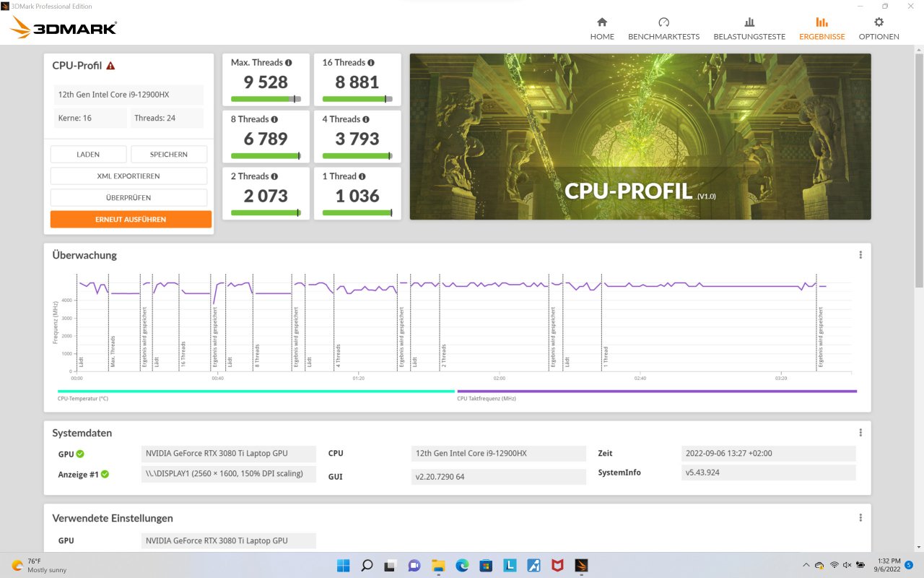
Task: Click the SPEICHERN button
Action: [169, 155]
